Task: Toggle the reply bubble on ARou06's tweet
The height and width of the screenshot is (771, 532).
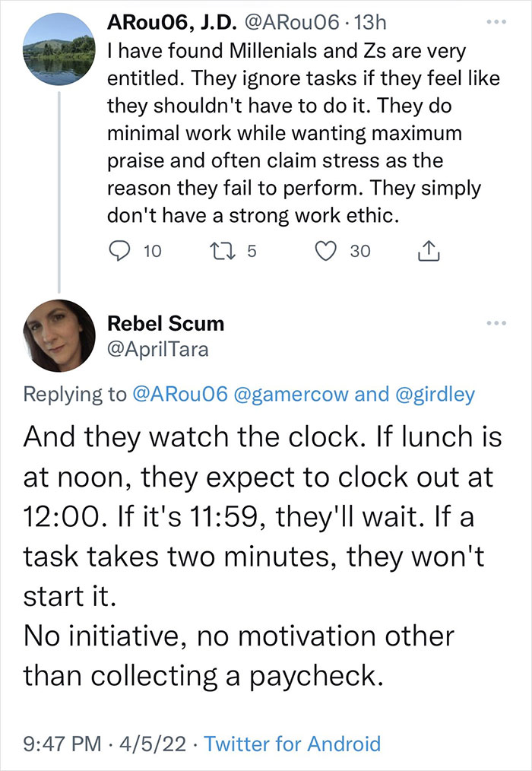Action: pyautogui.click(x=121, y=252)
